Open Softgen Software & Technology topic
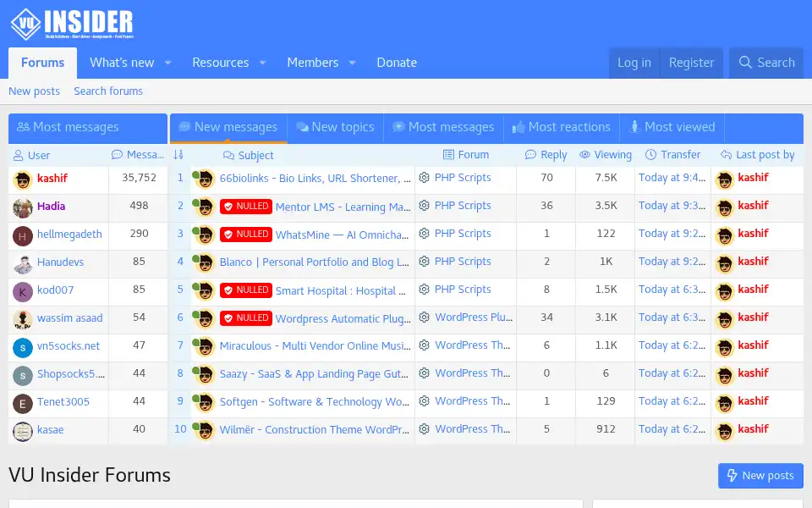The image size is (812, 508). [315, 401]
